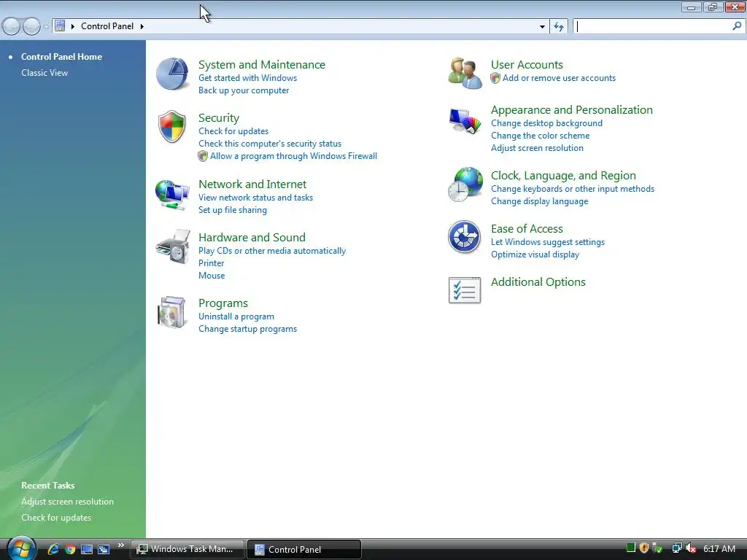The image size is (747, 560).
Task: Open System and Maintenance category
Action: click(x=262, y=65)
